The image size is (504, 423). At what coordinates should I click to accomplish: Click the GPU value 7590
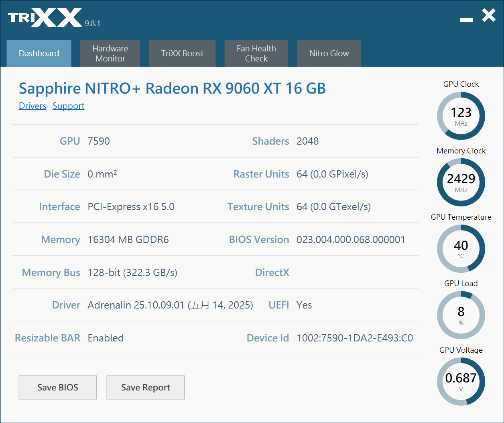[x=99, y=141]
